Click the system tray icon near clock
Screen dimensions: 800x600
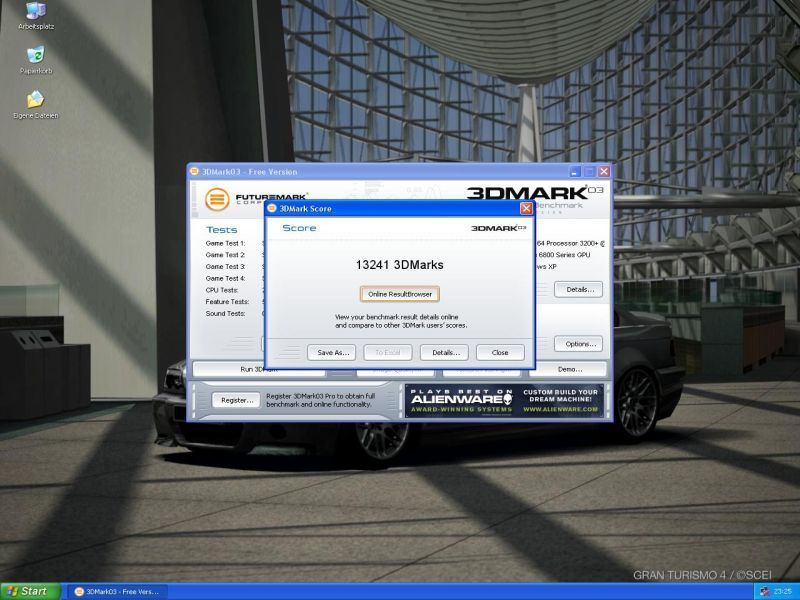click(764, 591)
